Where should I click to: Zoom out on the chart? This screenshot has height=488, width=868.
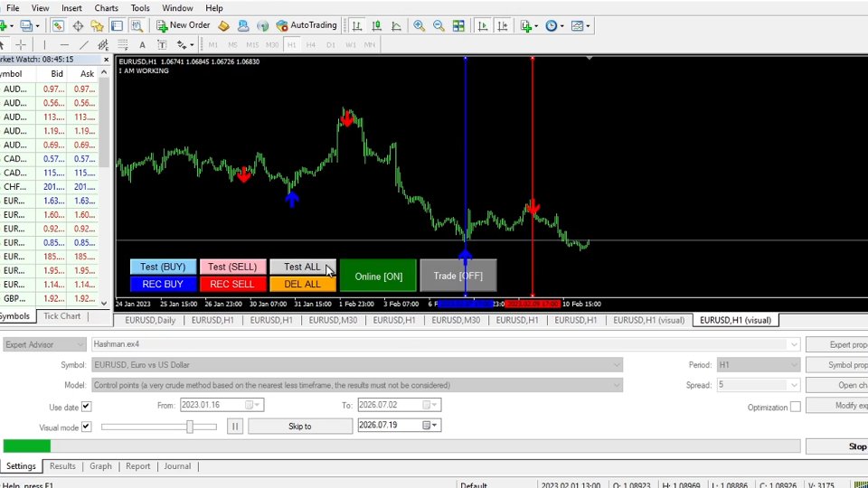tap(439, 25)
